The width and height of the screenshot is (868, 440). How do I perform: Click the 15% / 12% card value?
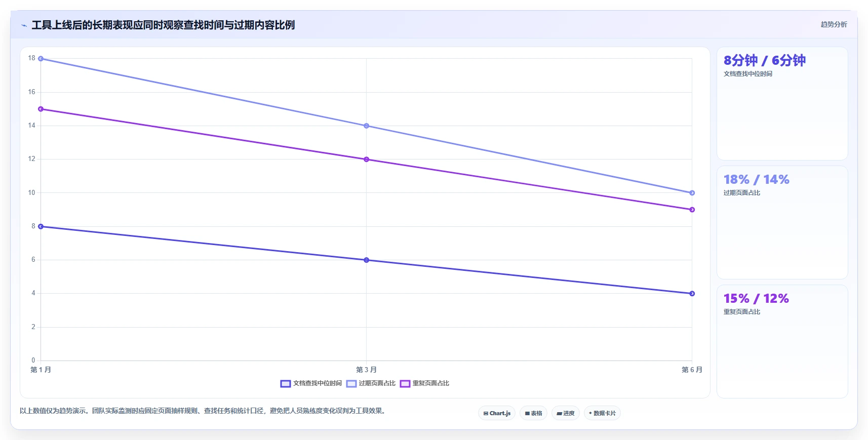[x=757, y=299]
